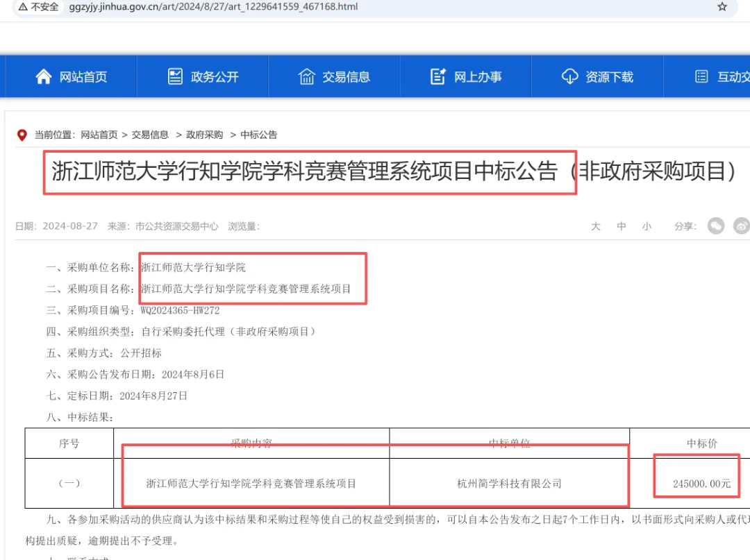Click the checklist icon beside 政务公开
Image resolution: width=750 pixels, height=560 pixels.
[175, 76]
